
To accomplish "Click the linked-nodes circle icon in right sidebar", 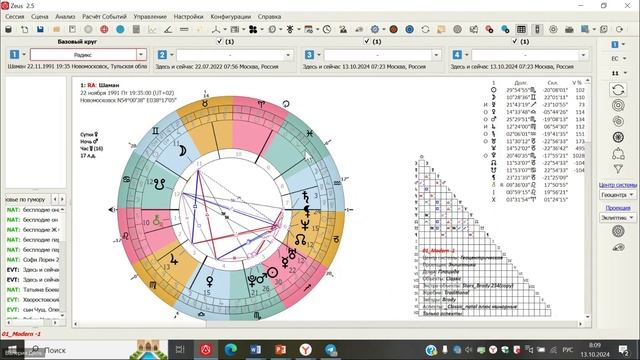I will coord(618,153).
